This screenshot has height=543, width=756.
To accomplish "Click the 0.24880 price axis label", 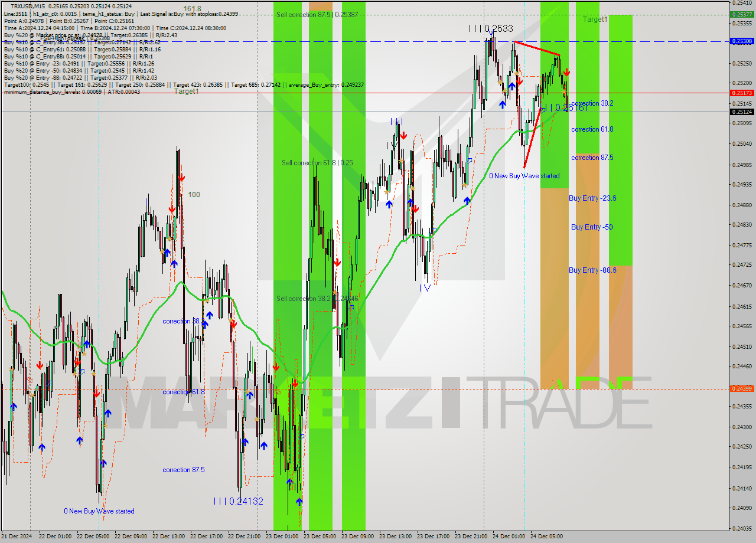I will (742, 205).
